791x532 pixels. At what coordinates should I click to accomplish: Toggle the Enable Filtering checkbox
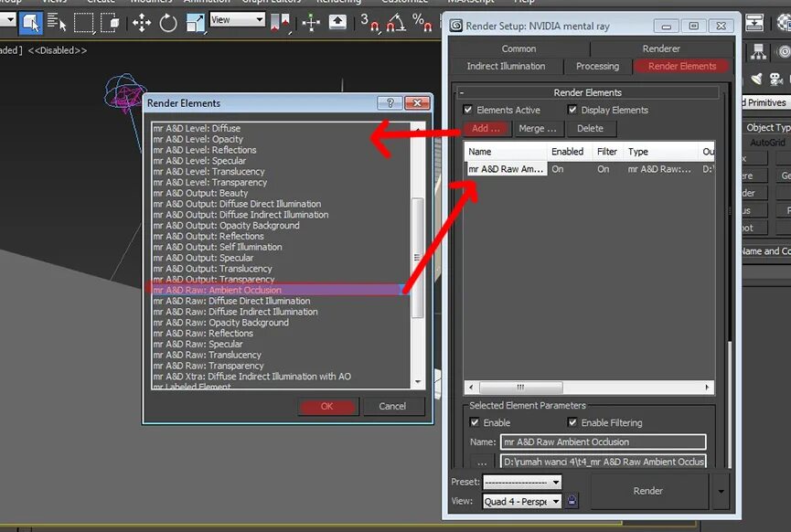pyautogui.click(x=572, y=422)
